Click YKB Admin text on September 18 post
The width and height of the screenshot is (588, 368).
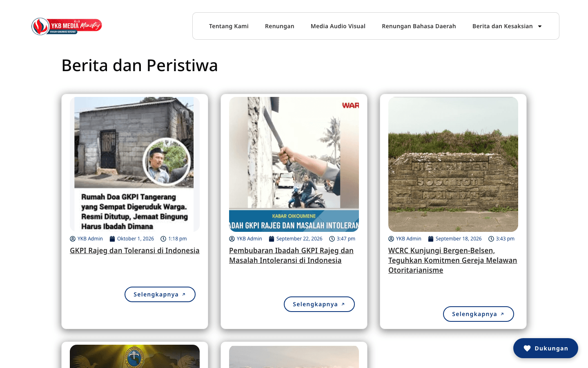pyautogui.click(x=409, y=239)
